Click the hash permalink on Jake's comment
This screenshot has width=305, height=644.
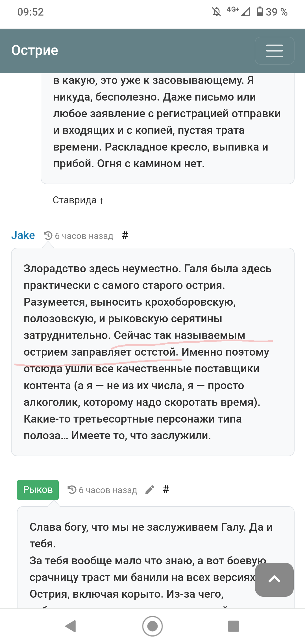point(125,235)
